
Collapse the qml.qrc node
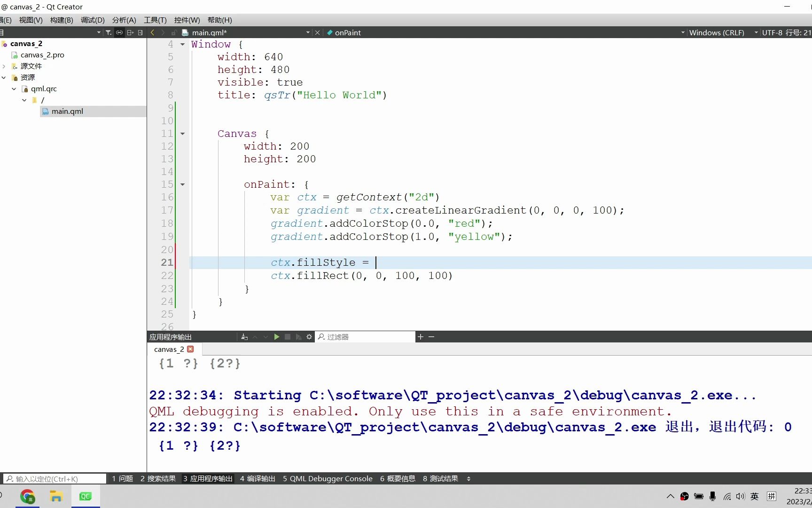(14, 89)
